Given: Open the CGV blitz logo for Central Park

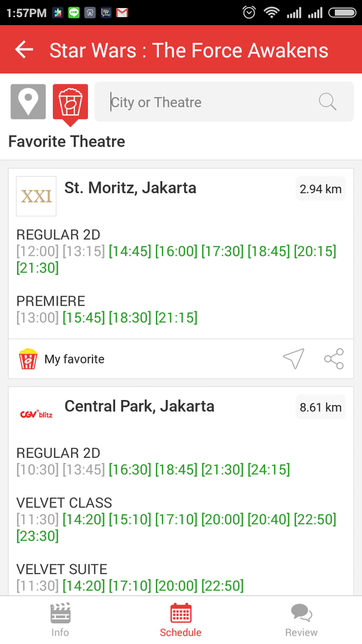Looking at the screenshot, I should (x=36, y=414).
